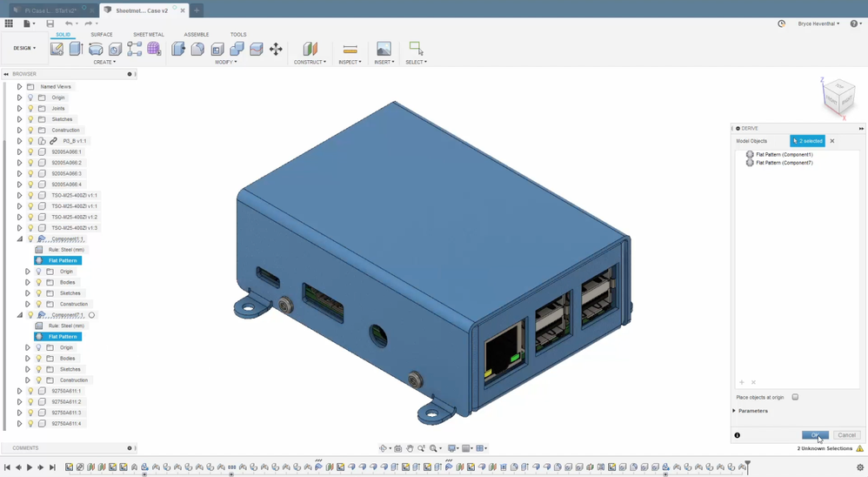Switch to the SHEET METAL tab
Screen dimensions: 868x477
(x=149, y=34)
